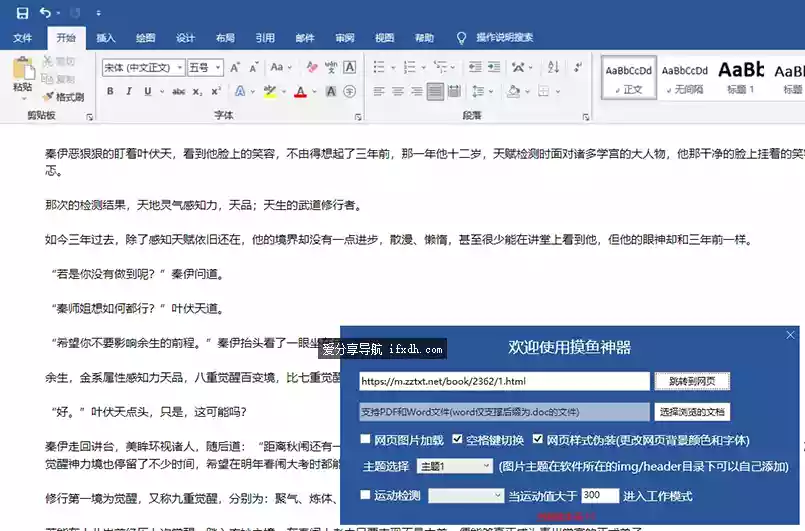Click the Paste clipboard icon
This screenshot has height=531, width=805.
pos(22,69)
